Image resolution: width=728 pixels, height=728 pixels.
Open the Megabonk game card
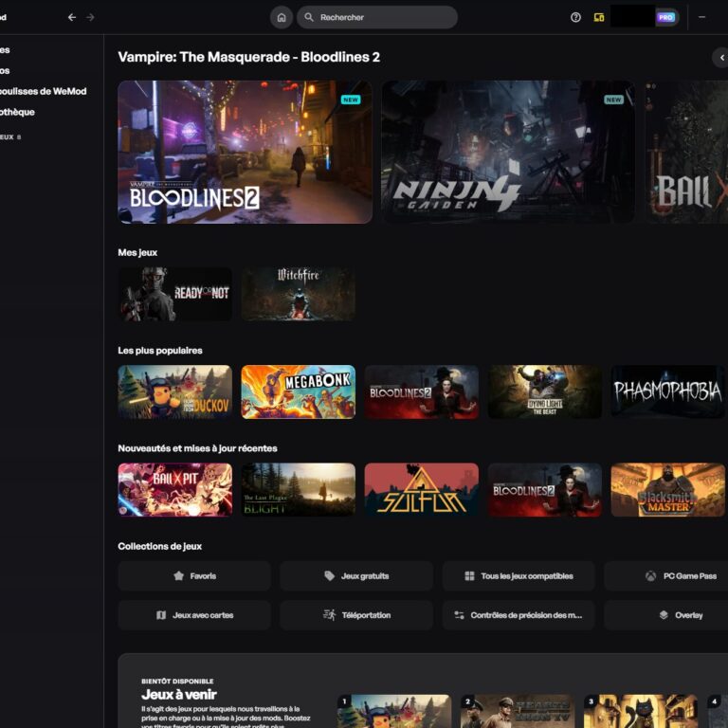point(298,391)
